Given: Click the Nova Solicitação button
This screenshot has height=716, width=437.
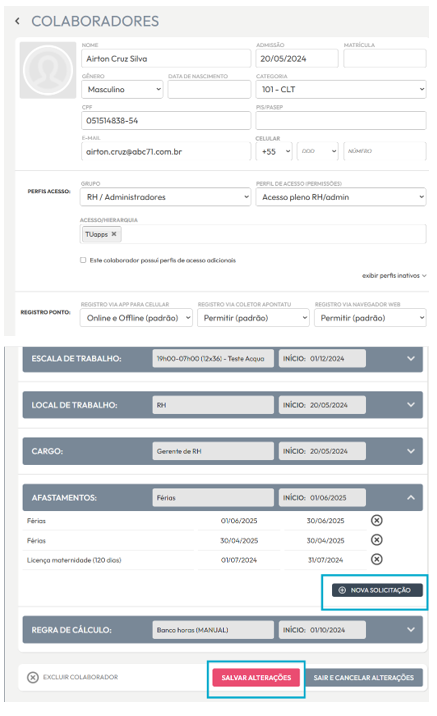Looking at the screenshot, I should [377, 590].
